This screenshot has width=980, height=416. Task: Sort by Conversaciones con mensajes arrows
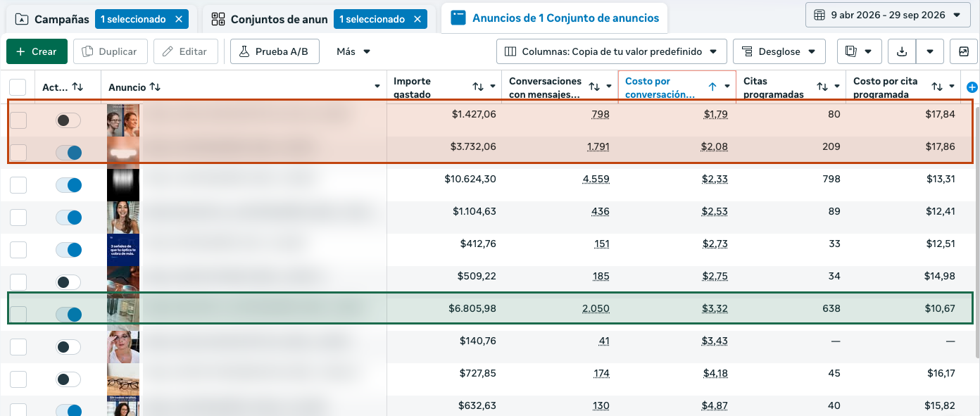pos(594,87)
